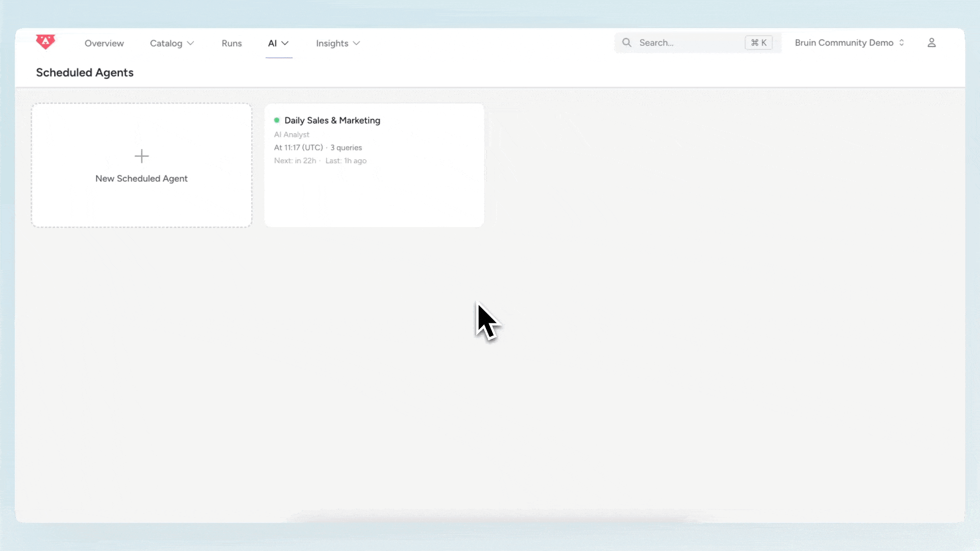Click the search input field
Image resolution: width=980 pixels, height=551 pixels.
679,42
